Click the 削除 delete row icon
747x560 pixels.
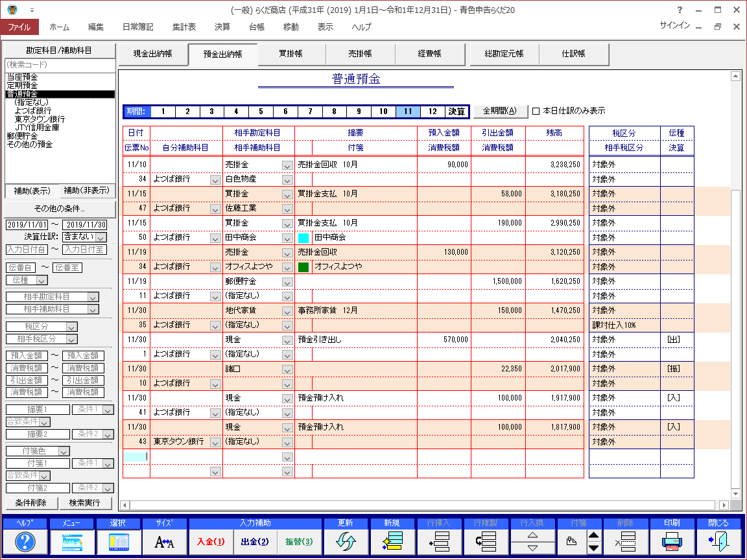625,542
